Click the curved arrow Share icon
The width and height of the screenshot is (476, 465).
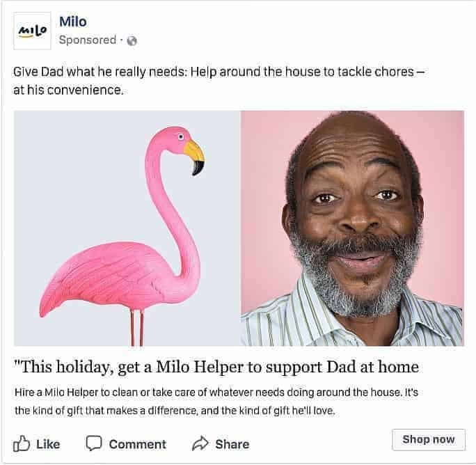point(200,443)
